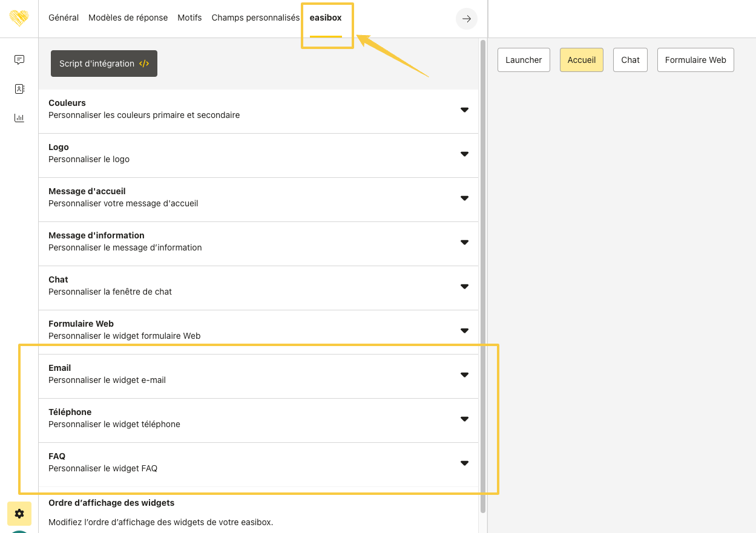The height and width of the screenshot is (533, 756).
Task: Switch to the Général tab
Action: (x=64, y=18)
